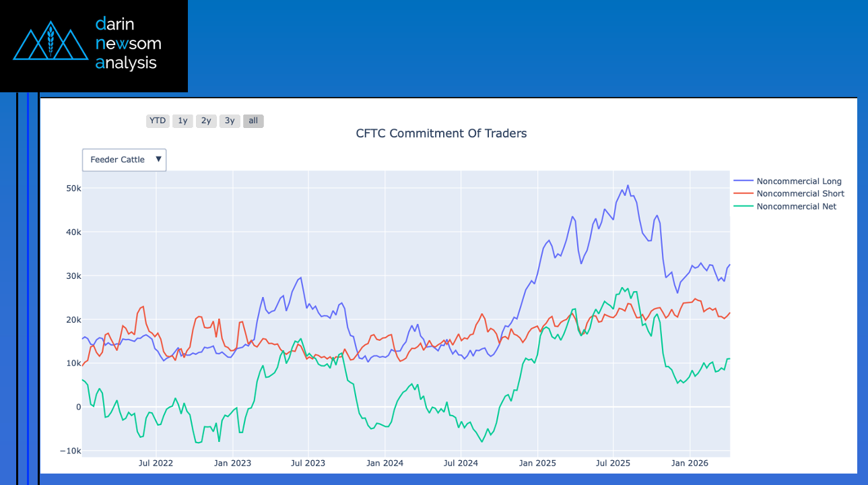Show all data with the all button

click(253, 121)
